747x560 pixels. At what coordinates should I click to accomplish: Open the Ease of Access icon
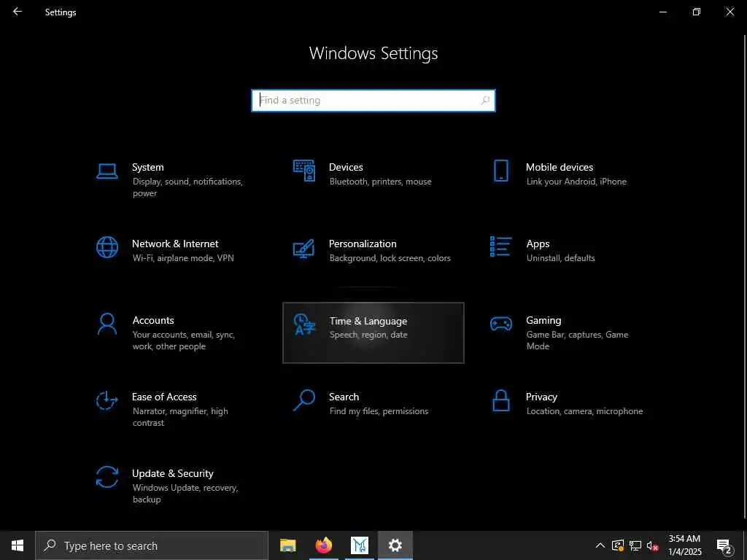tap(107, 400)
